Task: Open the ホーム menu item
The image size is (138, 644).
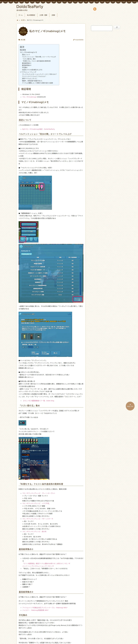Action: (x=21, y=15)
